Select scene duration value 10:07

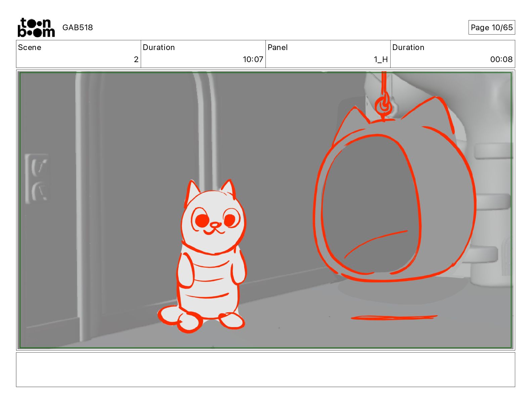click(253, 59)
